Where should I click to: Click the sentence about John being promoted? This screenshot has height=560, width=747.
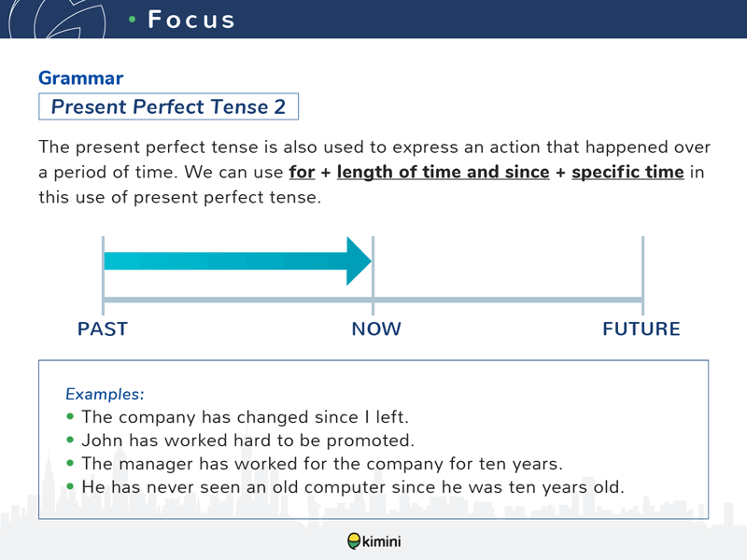(248, 441)
